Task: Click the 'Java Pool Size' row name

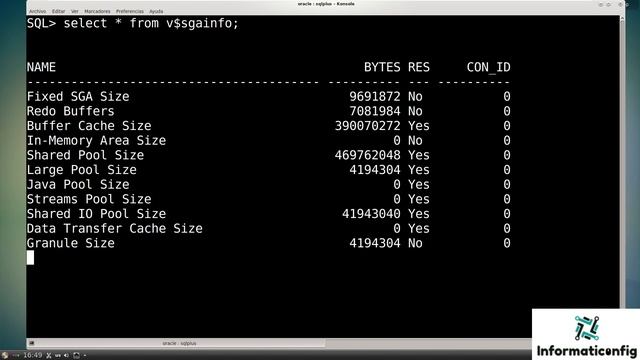Action: tap(78, 184)
